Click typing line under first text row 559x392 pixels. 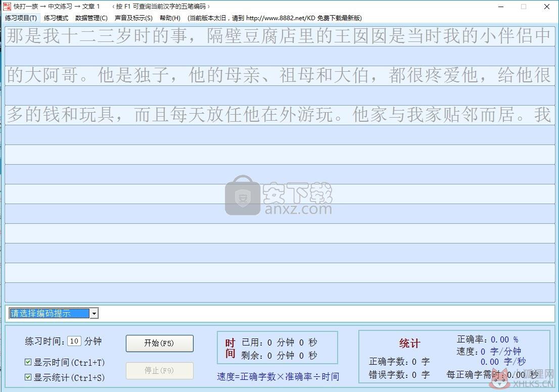pos(280,56)
